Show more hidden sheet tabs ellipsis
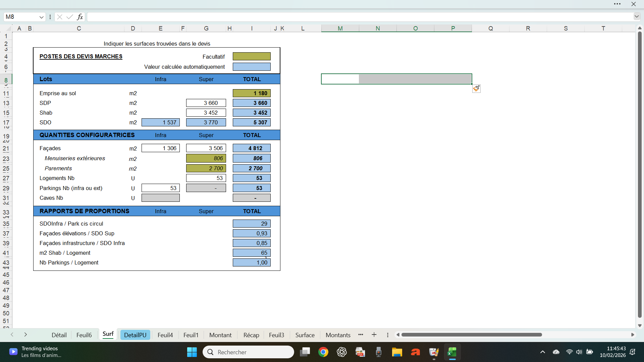 coord(361,335)
